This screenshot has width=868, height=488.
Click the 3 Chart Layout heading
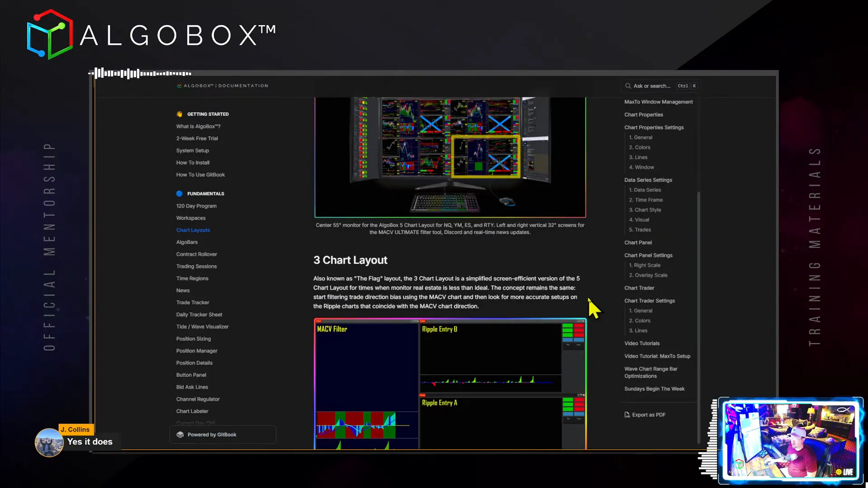350,260
